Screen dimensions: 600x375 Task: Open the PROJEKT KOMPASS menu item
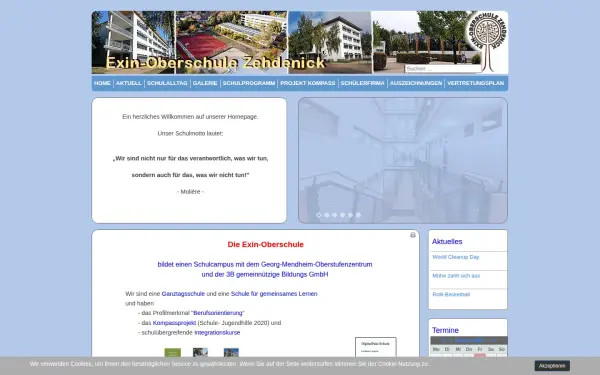[308, 83]
